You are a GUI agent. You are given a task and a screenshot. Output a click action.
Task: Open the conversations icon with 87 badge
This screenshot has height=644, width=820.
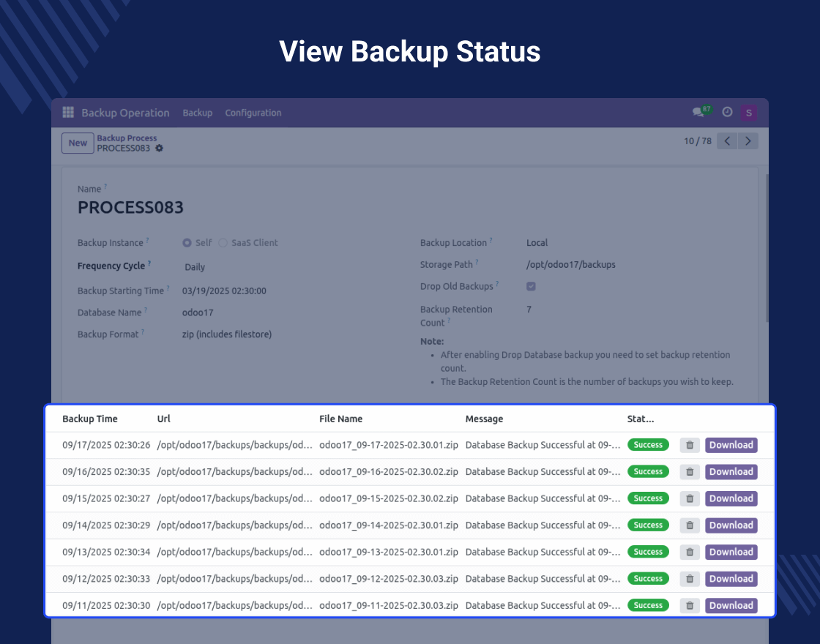[x=701, y=111]
